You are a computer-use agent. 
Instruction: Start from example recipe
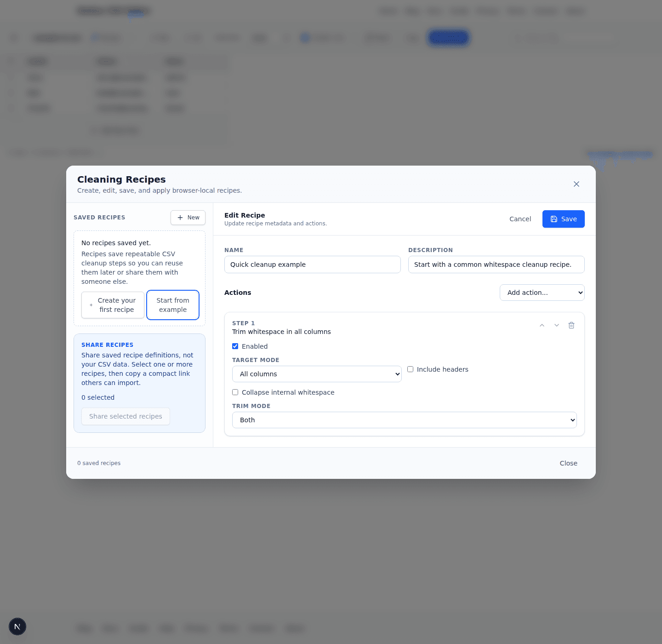point(172,305)
